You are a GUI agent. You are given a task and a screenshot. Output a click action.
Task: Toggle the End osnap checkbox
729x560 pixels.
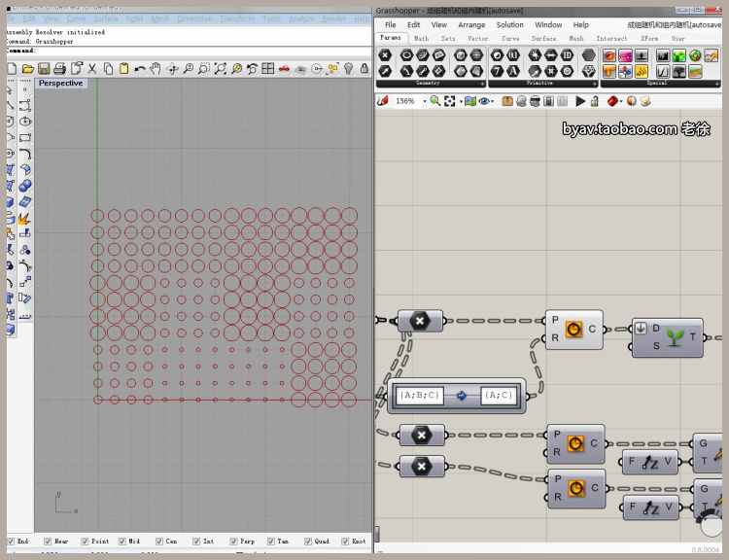click(x=11, y=542)
